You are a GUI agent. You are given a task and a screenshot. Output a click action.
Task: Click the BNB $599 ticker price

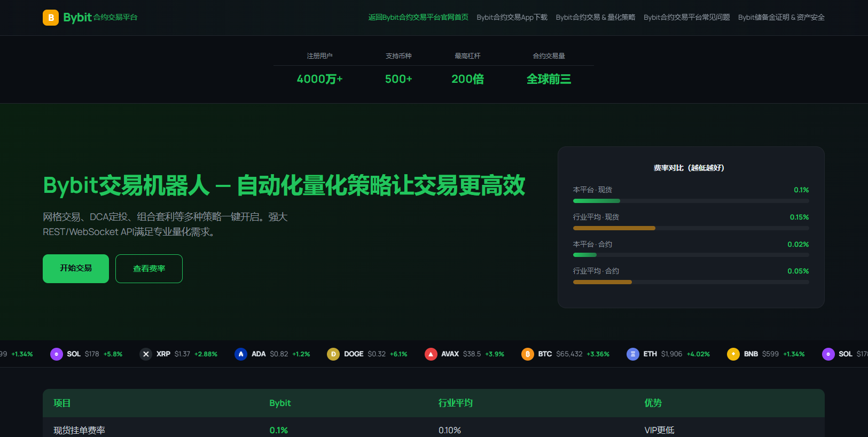pos(770,354)
